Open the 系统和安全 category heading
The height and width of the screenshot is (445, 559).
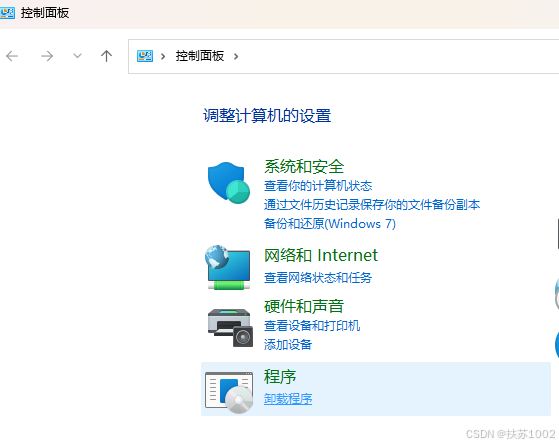point(304,167)
